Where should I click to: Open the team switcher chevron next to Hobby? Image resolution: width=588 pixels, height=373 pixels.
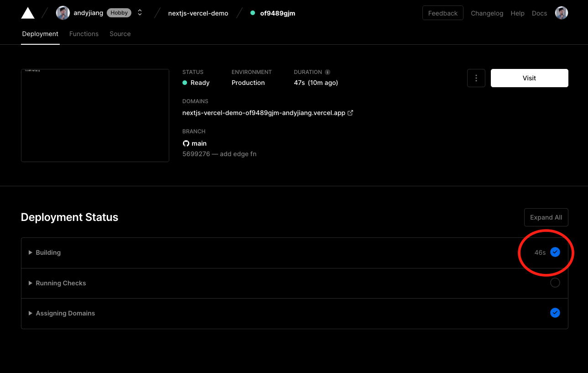[x=140, y=12]
